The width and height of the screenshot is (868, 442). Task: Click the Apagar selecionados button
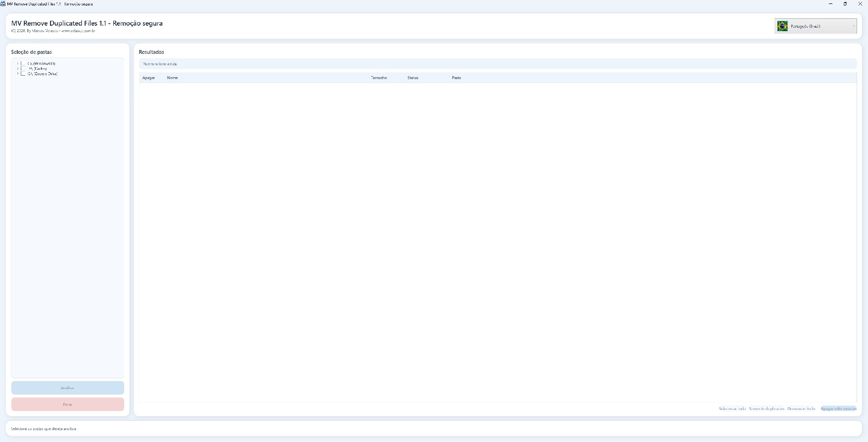[838, 409]
